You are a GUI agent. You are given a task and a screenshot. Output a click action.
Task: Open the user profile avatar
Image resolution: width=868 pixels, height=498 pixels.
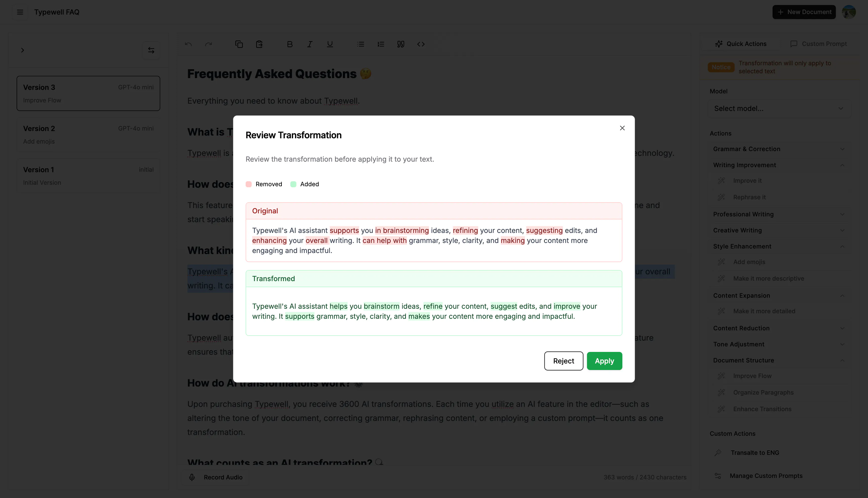(x=848, y=12)
